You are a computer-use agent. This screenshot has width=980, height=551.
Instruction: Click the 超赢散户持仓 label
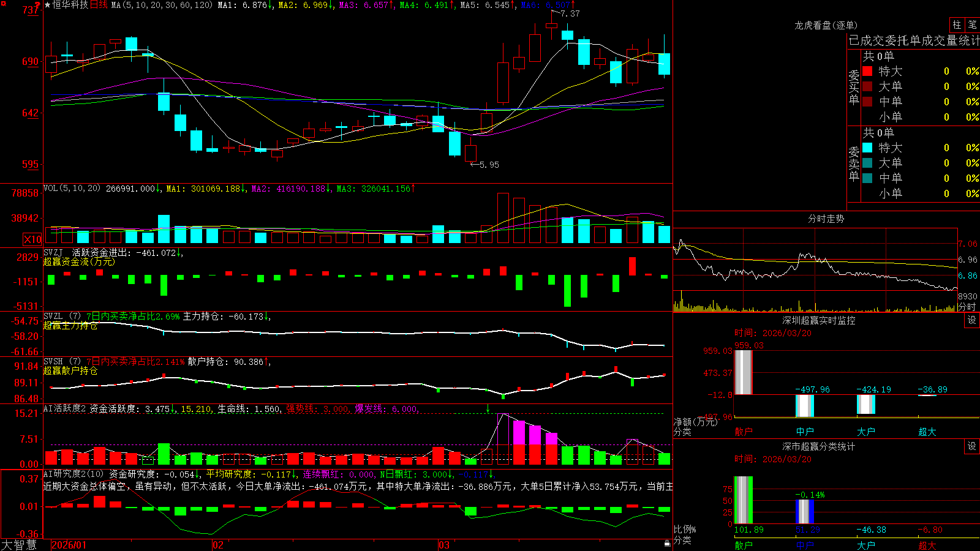[x=70, y=370]
